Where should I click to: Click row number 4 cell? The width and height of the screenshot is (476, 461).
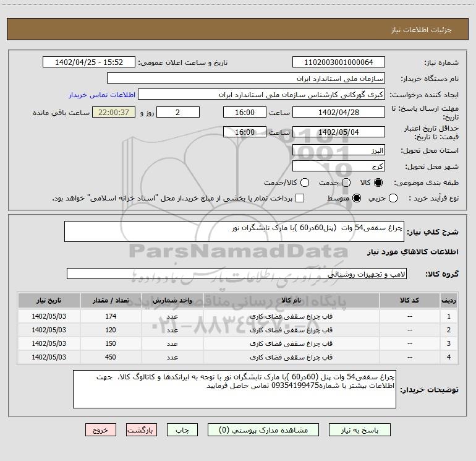pos(449,358)
